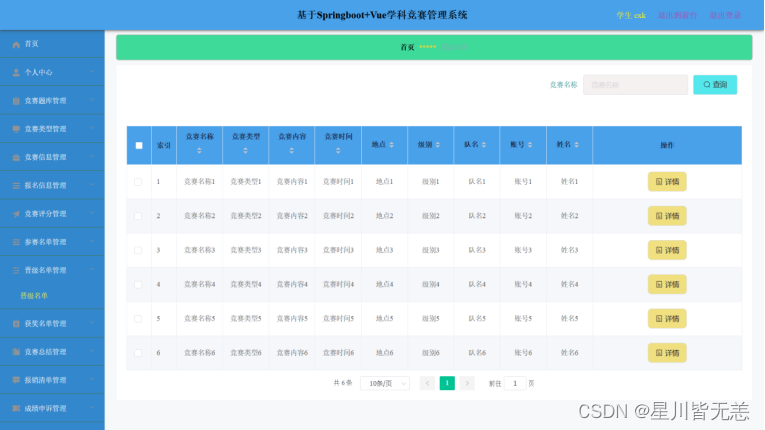The image size is (765, 430).
Task: Open 详情 for row 4
Action: pos(667,285)
